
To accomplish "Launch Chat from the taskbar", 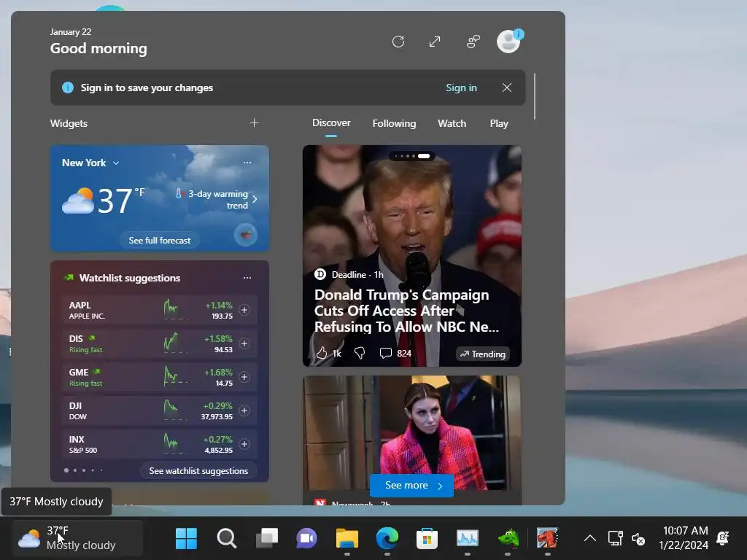I will 307,539.
